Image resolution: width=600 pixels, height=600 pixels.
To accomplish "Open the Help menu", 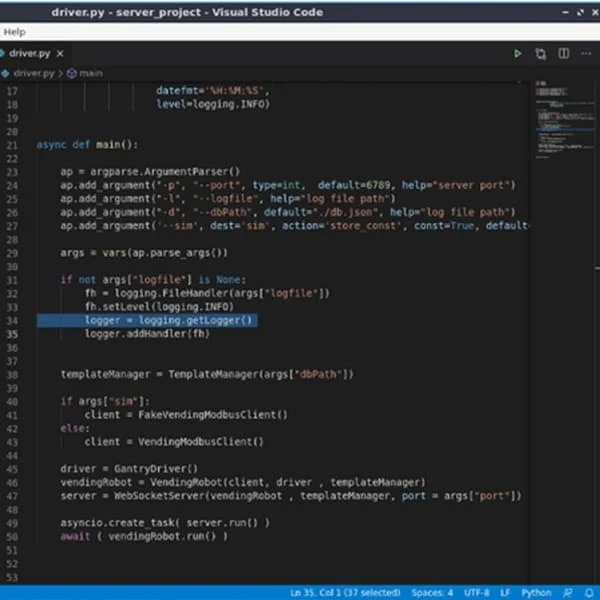I will coord(14,32).
